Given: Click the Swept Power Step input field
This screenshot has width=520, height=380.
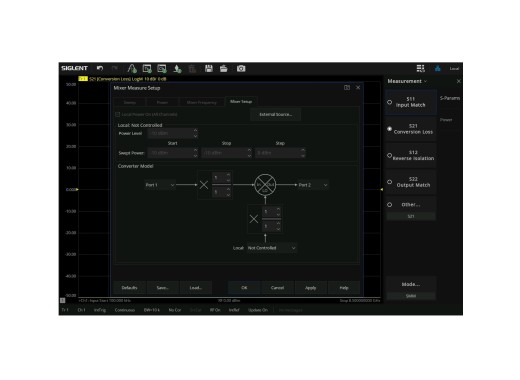Looking at the screenshot, I should coord(278,153).
